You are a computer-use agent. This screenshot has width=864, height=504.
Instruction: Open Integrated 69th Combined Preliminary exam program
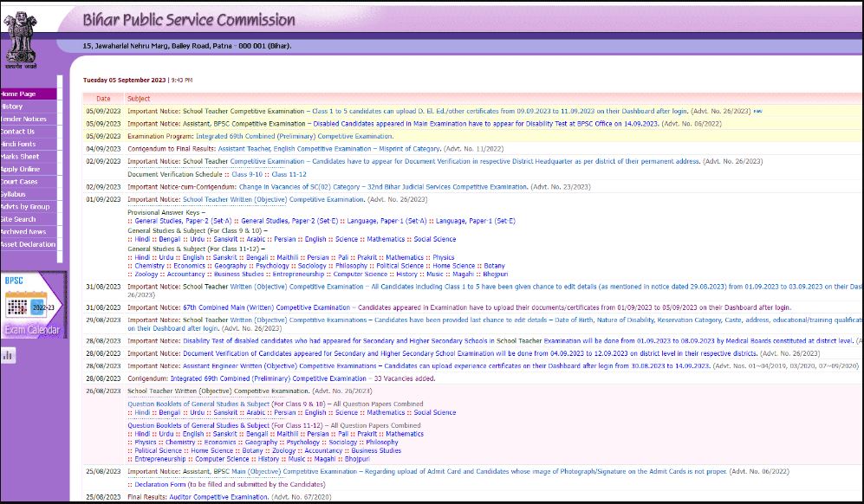pyautogui.click(x=281, y=136)
